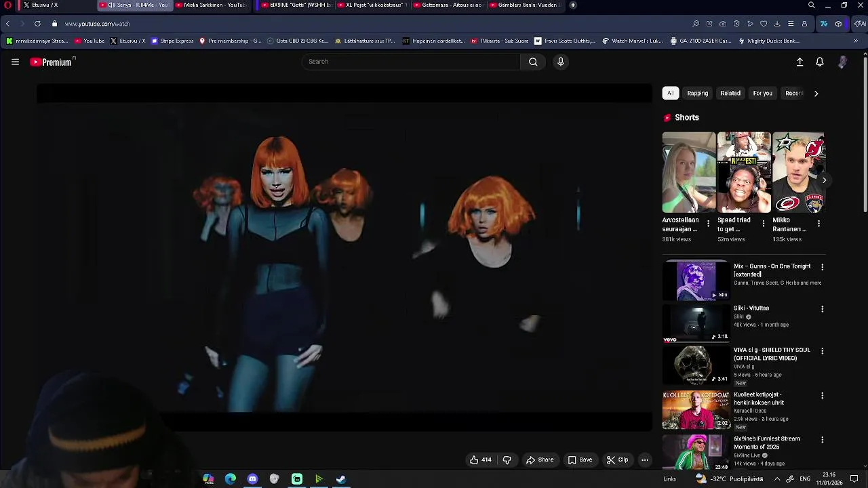
Task: Open Mighty Ducks bookmark
Action: [768, 41]
